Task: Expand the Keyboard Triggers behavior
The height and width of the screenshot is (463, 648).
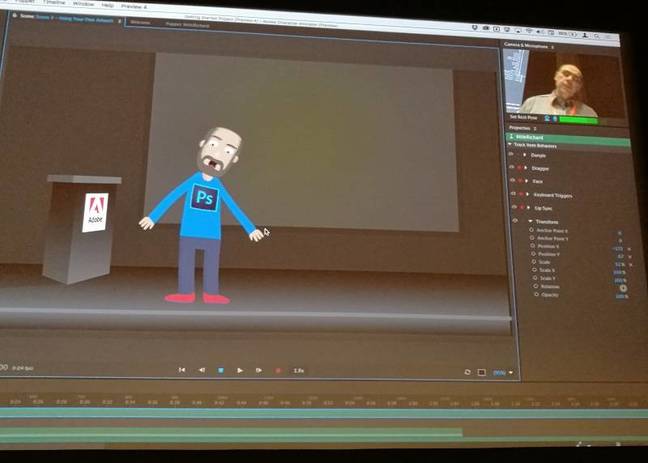Action: click(528, 194)
